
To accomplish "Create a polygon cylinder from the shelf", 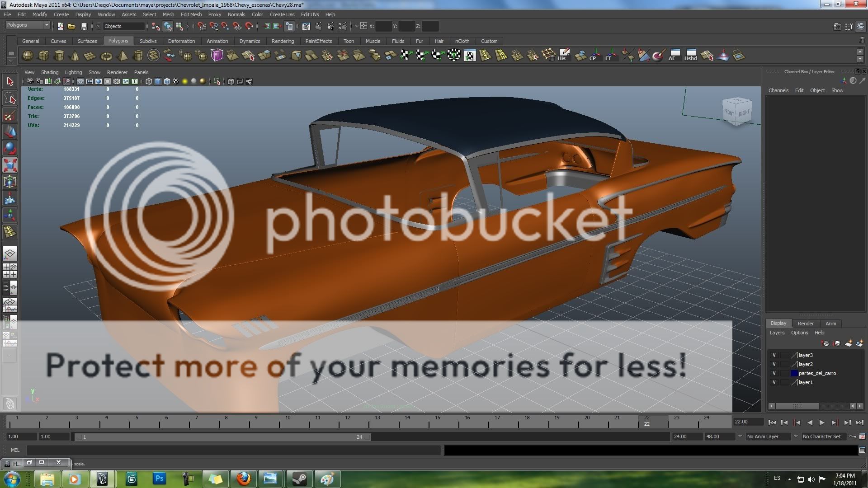I will point(59,56).
